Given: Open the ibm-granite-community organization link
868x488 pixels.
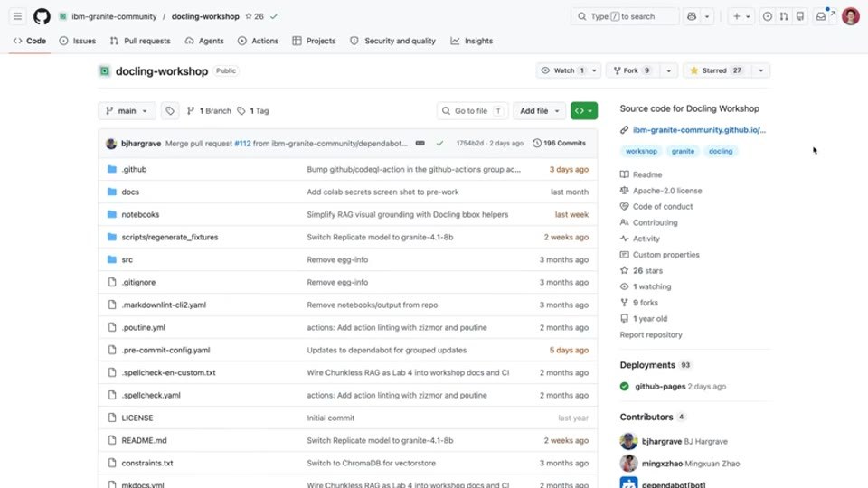Looking at the screenshot, I should coord(114,16).
